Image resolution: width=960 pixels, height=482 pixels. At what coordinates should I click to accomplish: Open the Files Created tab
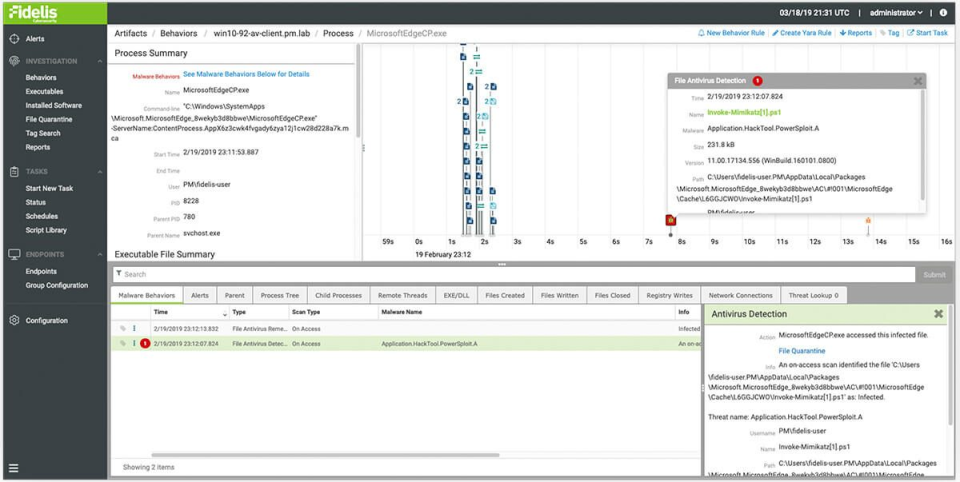pos(504,295)
